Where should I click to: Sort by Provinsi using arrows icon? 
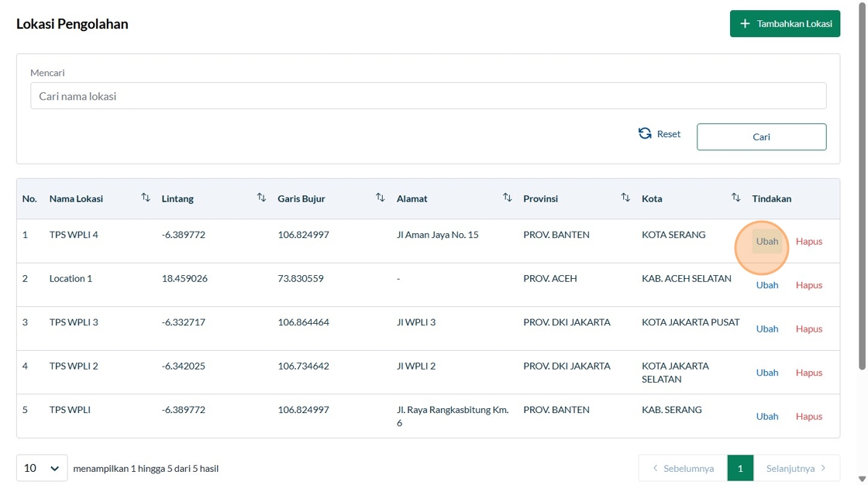point(625,198)
